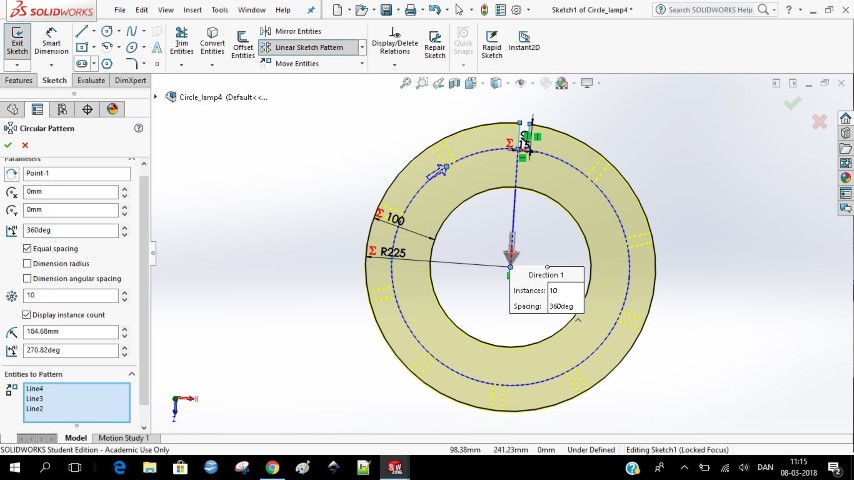This screenshot has width=854, height=480.
Task: Select Line3 in Entities to Pattern
Action: 34,398
